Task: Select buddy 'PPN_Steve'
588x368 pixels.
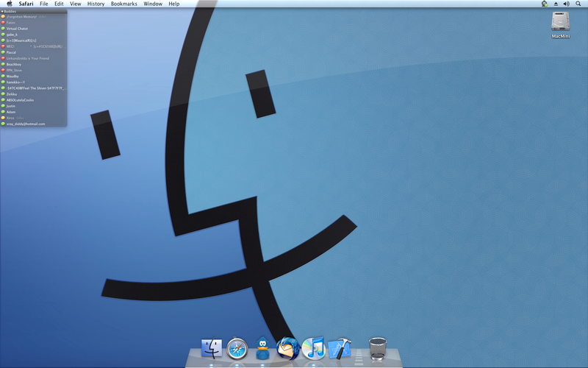Action: pyautogui.click(x=34, y=70)
